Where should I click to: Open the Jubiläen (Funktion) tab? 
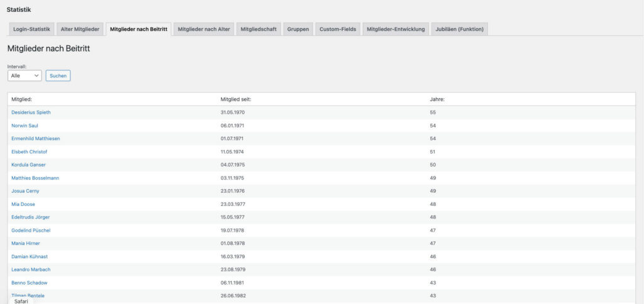(460, 30)
